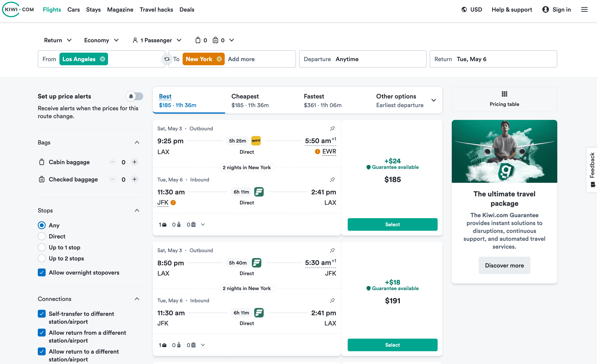Pin the Spirit outbound flight to EWR
597x364 pixels.
pyautogui.click(x=332, y=129)
